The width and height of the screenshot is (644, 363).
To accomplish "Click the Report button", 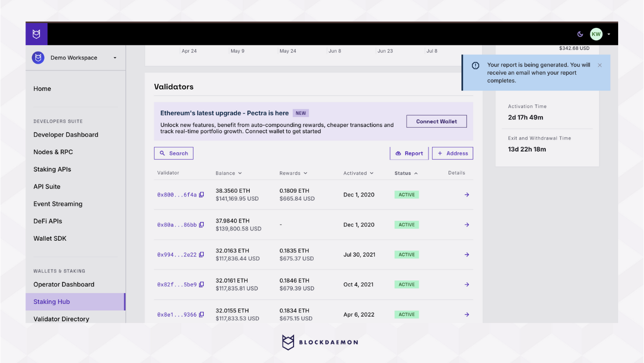I will (x=409, y=153).
